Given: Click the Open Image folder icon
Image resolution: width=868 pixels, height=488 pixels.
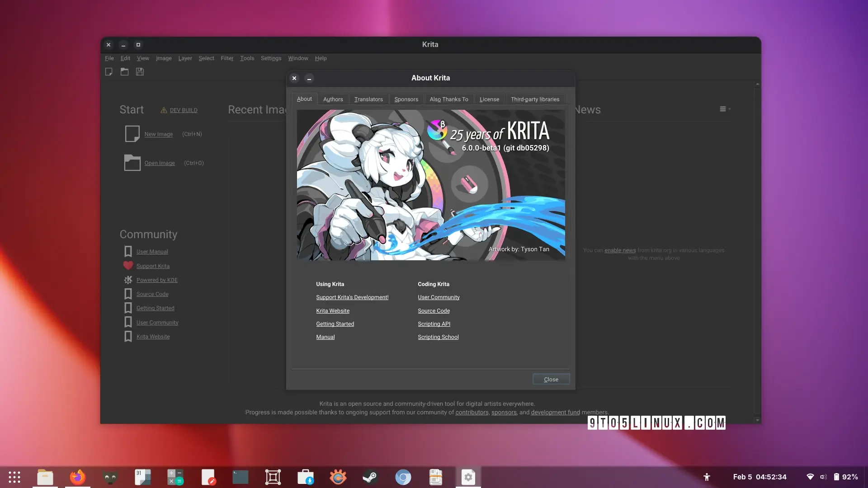Looking at the screenshot, I should [132, 163].
